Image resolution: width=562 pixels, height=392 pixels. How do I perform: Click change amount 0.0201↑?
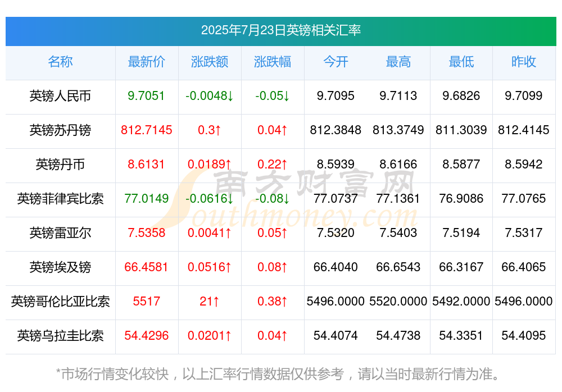209,336
